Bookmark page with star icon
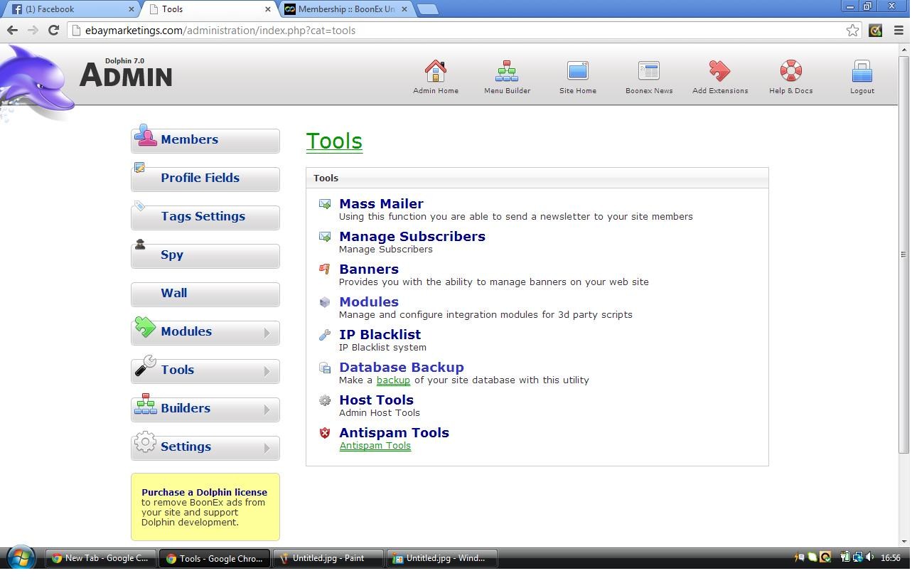This screenshot has height=588, width=912. click(x=852, y=30)
